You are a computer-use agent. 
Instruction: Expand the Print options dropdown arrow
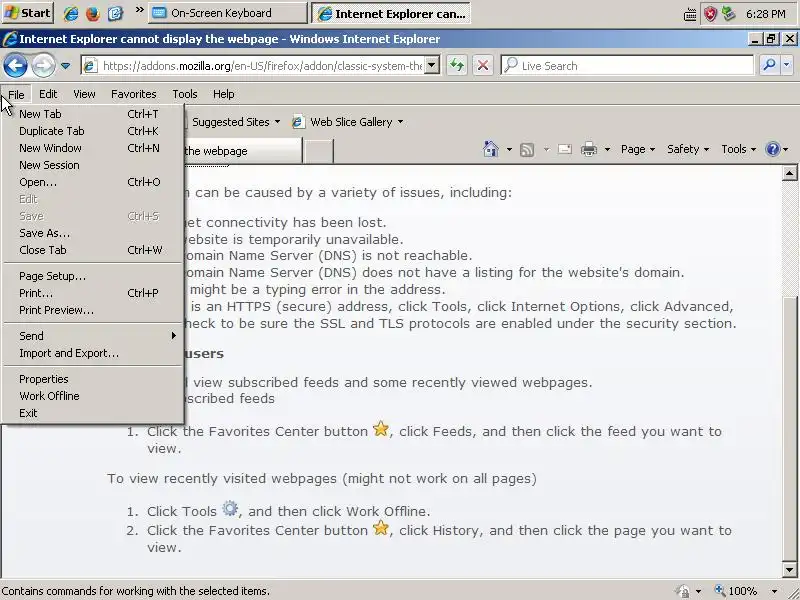607,149
